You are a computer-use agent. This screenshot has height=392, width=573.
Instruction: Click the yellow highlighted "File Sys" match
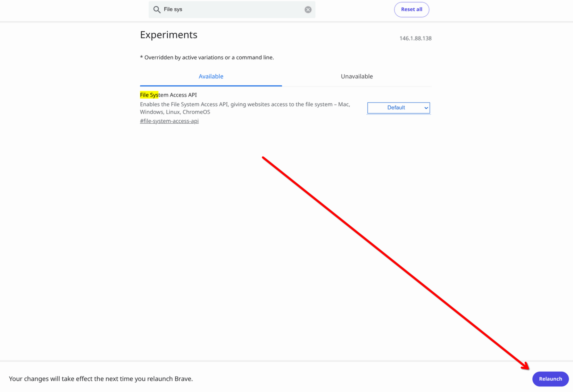[x=149, y=95]
